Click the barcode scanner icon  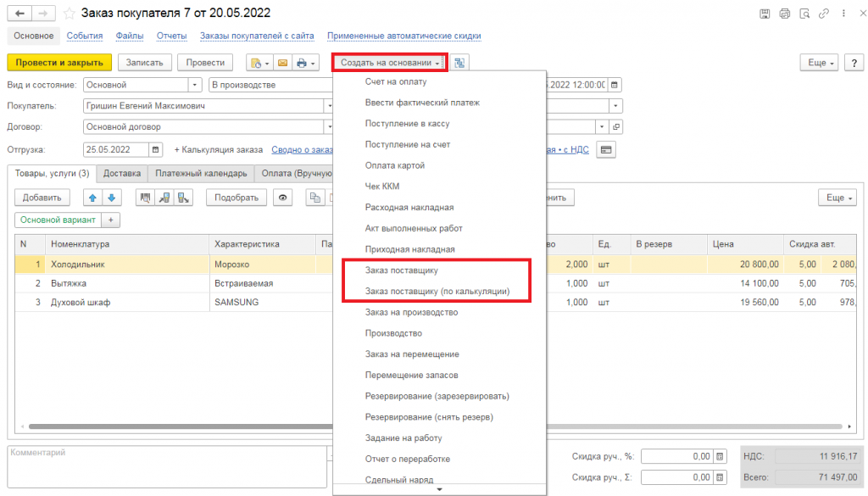tap(145, 198)
